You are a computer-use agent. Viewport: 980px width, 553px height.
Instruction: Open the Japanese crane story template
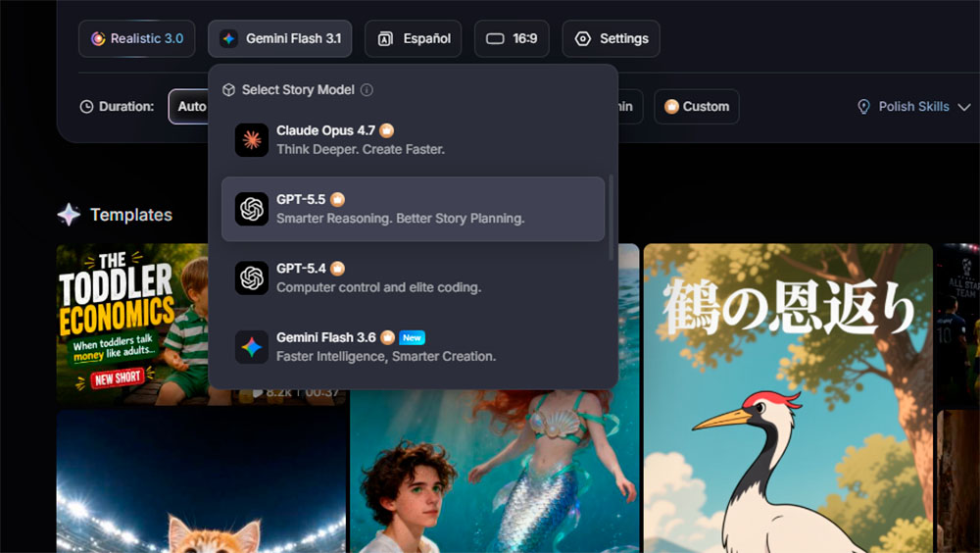788,398
